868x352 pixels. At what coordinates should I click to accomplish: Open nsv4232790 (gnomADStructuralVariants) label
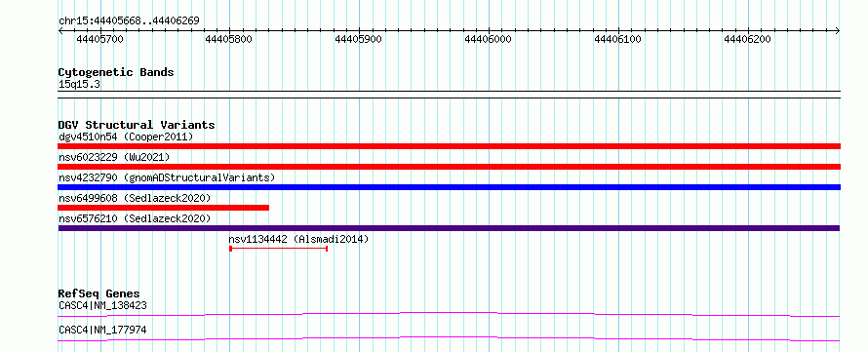point(167,177)
